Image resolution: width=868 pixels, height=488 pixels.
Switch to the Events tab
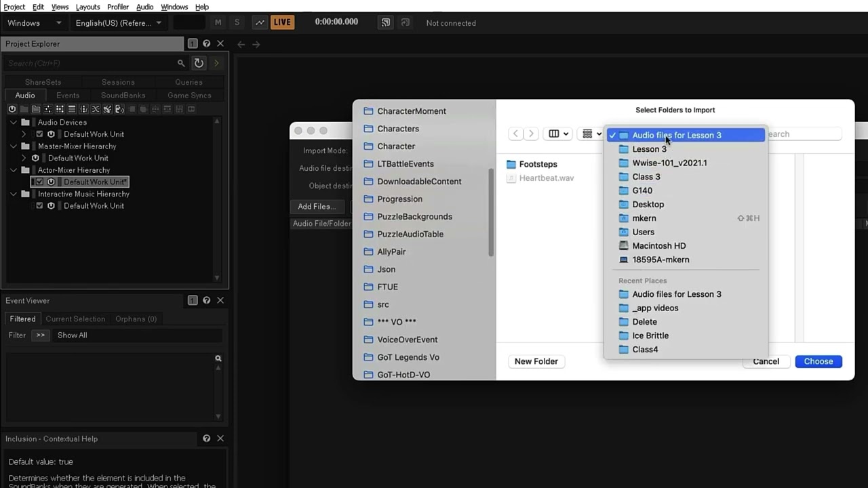[68, 96]
